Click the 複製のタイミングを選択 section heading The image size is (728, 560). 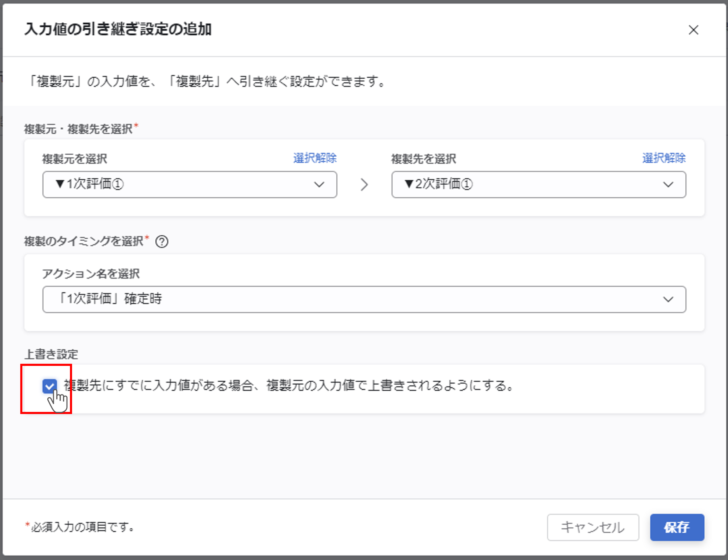84,241
